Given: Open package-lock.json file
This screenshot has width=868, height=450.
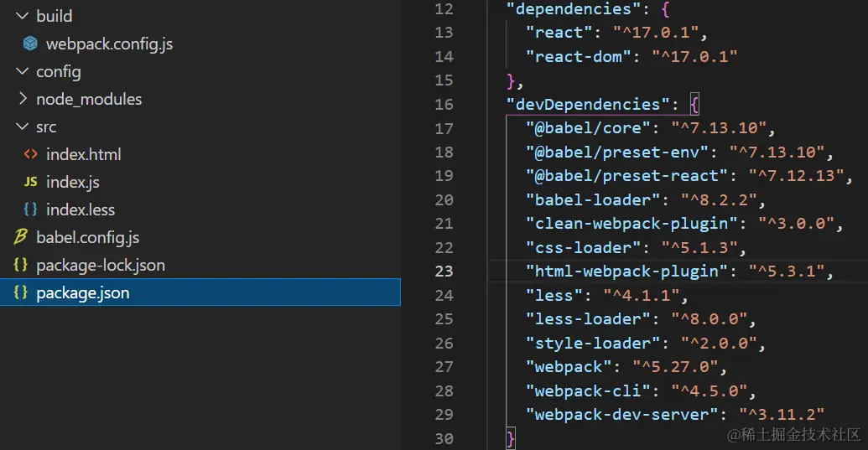Looking at the screenshot, I should [101, 266].
